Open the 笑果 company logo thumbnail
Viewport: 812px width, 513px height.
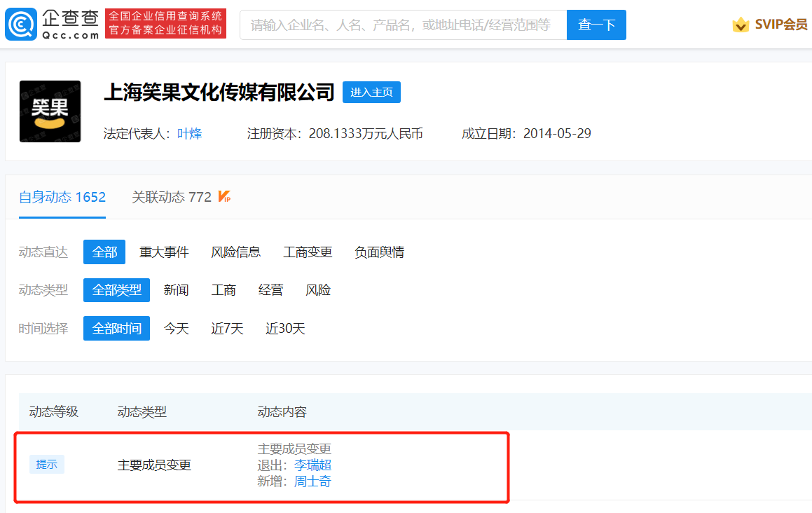pos(50,111)
